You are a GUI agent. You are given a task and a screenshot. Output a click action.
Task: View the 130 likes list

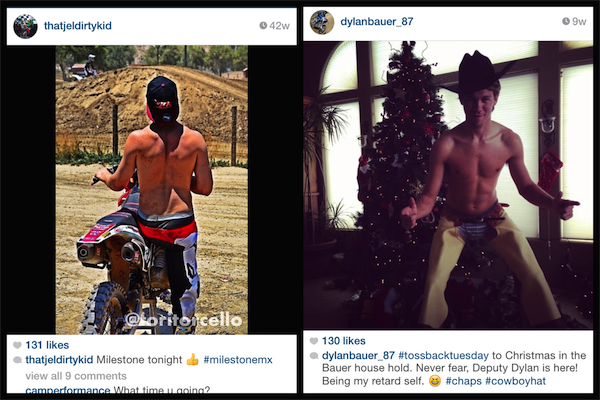[x=344, y=341]
